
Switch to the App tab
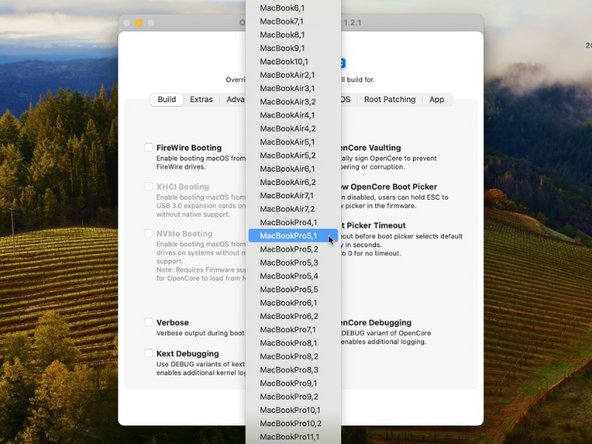click(x=436, y=100)
